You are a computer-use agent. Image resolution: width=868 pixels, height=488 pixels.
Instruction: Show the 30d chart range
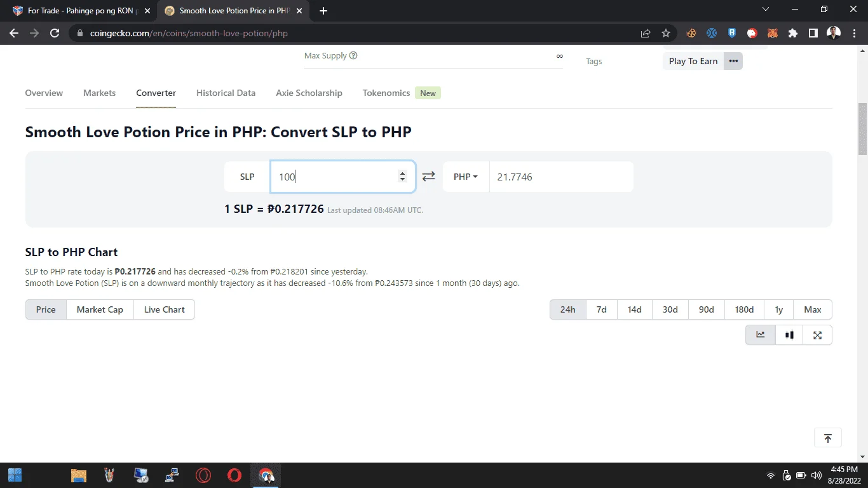(x=670, y=309)
